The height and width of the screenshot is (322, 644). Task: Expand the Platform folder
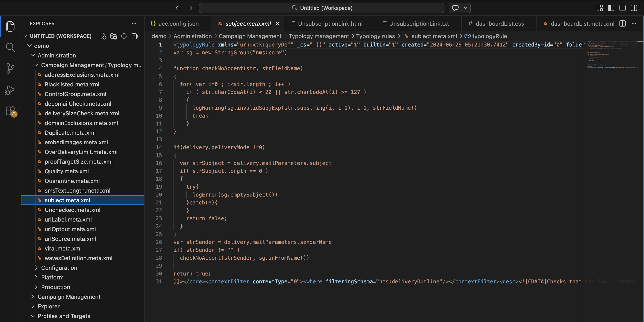(x=36, y=277)
